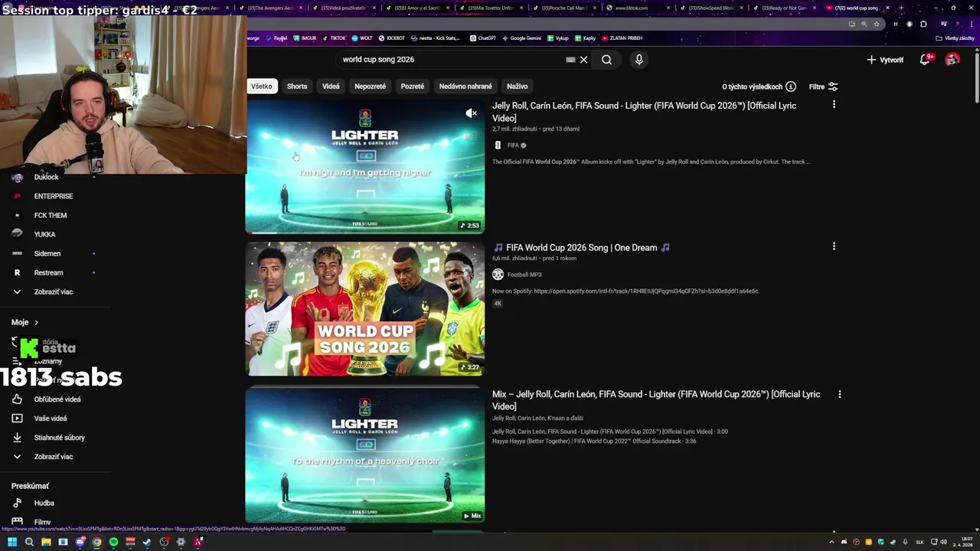
Task: Open Sidemen subscription in sidebar
Action: (47, 253)
